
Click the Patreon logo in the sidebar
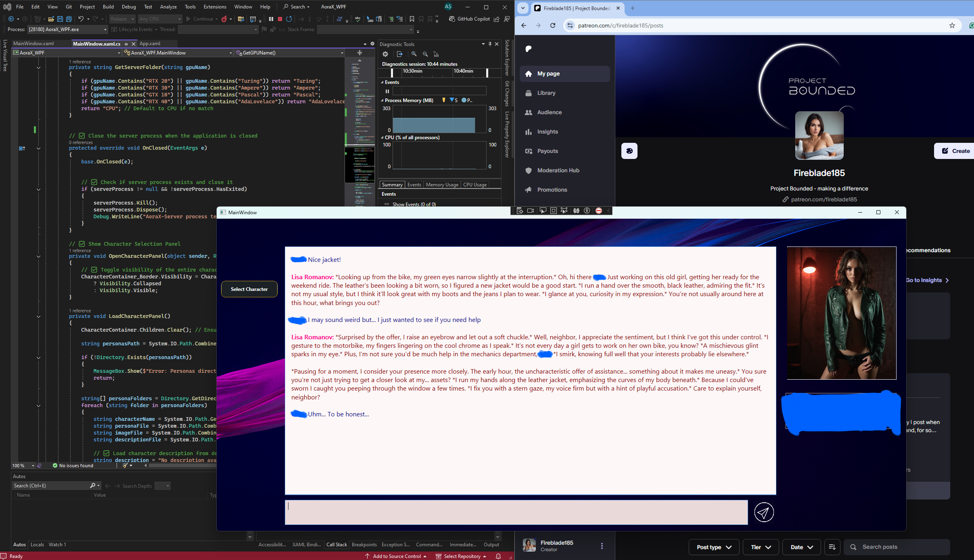tap(529, 49)
